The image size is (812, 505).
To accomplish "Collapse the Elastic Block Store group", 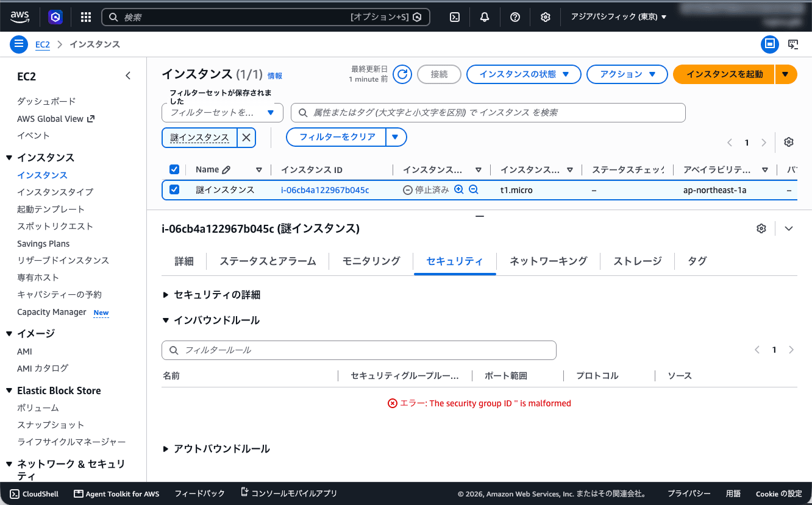I will pos(9,390).
